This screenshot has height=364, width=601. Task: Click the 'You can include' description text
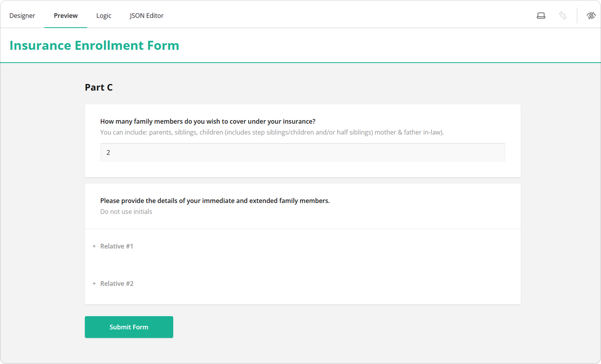coord(272,132)
